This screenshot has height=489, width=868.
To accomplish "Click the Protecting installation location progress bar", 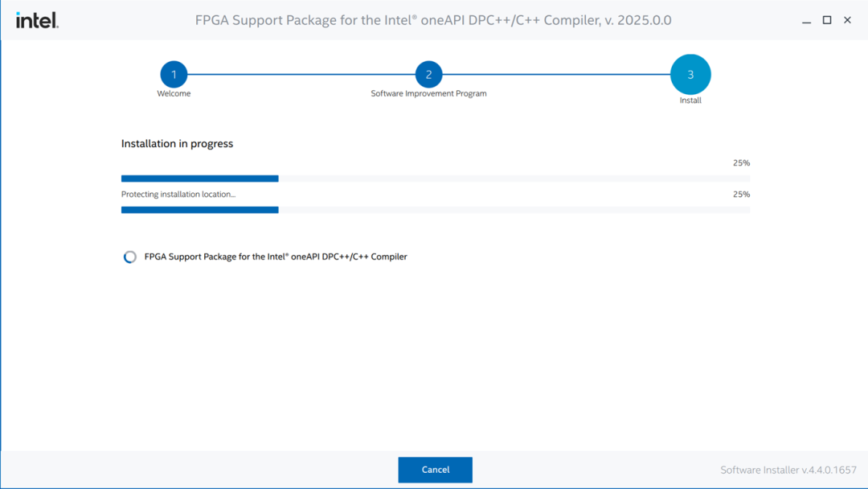I will pos(436,210).
